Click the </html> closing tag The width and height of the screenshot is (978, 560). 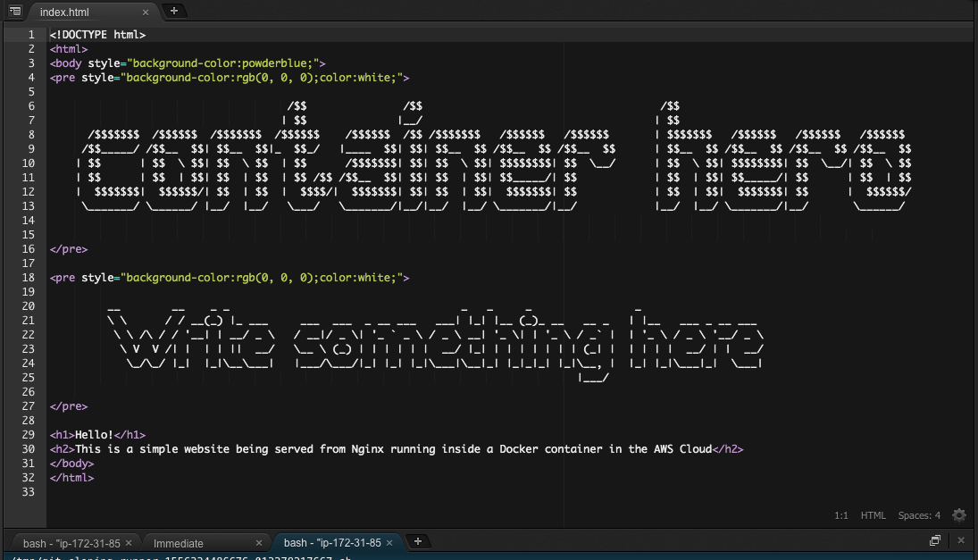click(x=71, y=478)
